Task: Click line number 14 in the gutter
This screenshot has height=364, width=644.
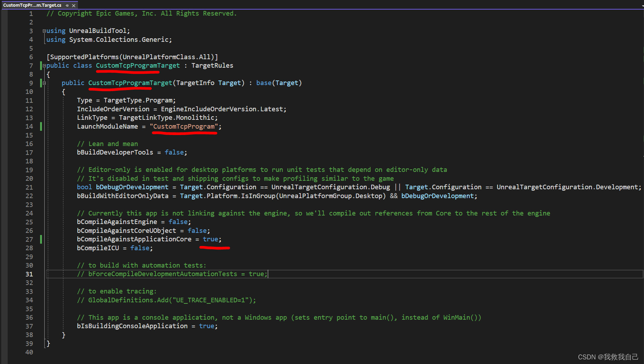Action: 29,127
